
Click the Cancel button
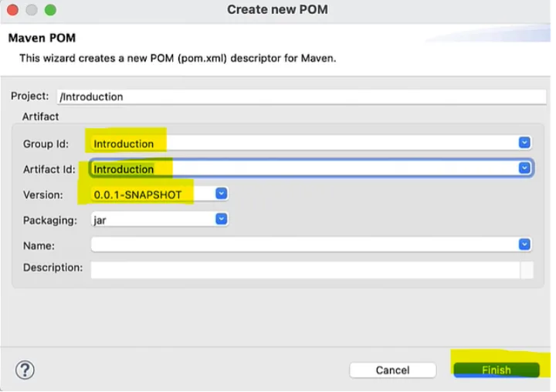(392, 370)
